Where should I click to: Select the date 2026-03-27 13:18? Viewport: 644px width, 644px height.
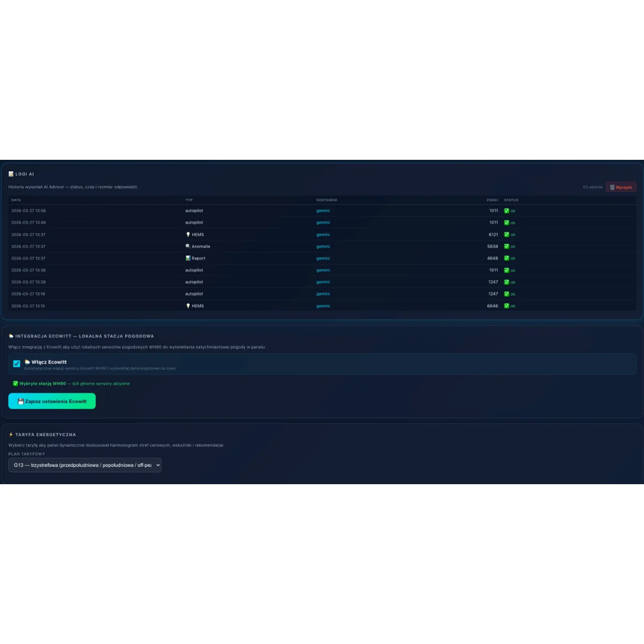click(29, 294)
